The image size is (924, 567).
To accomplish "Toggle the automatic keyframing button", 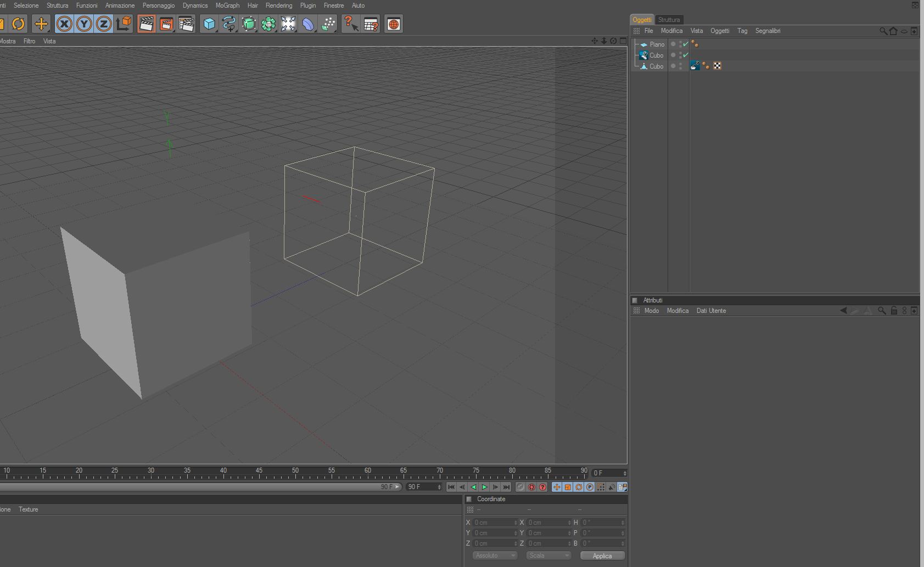I will (x=531, y=487).
